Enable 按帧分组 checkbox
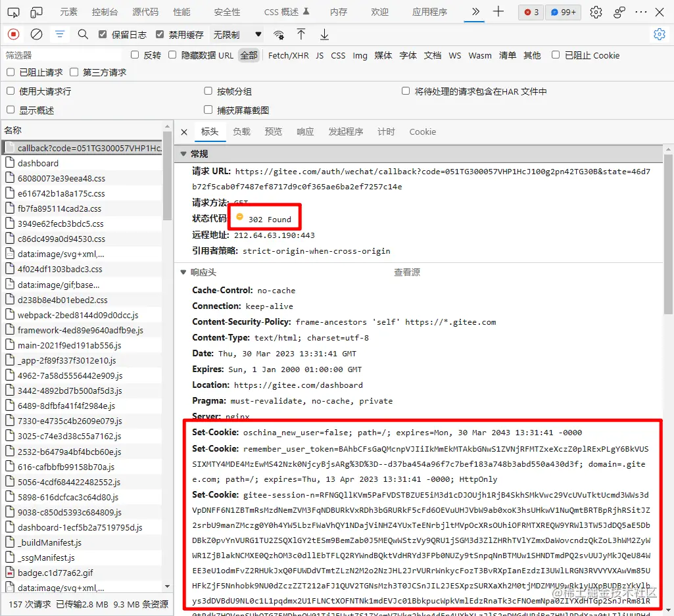Screen dimensions: 674x616 pyautogui.click(x=208, y=91)
